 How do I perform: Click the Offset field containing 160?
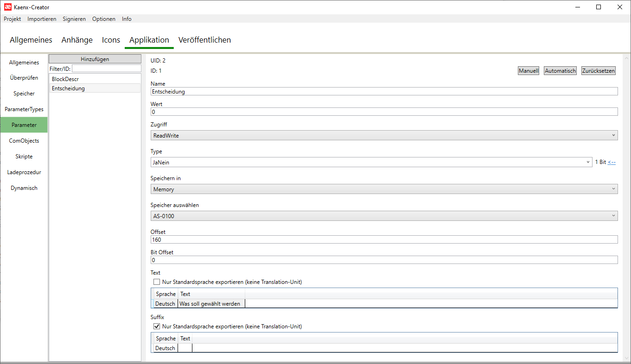pos(384,239)
